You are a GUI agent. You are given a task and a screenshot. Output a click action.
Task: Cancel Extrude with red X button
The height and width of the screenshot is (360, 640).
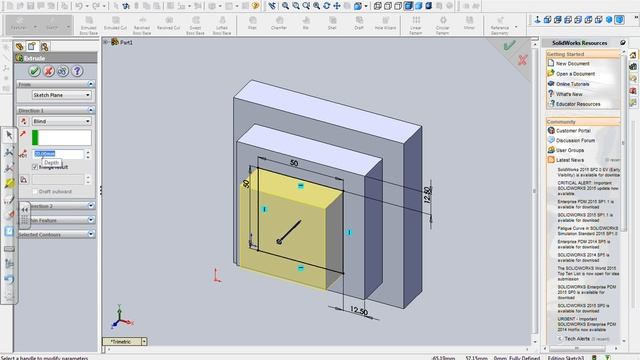(49, 71)
